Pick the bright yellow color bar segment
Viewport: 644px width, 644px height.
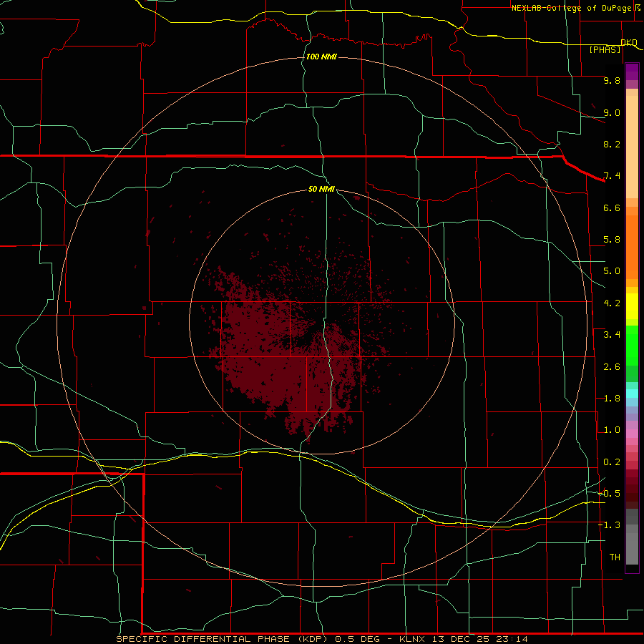(632, 306)
